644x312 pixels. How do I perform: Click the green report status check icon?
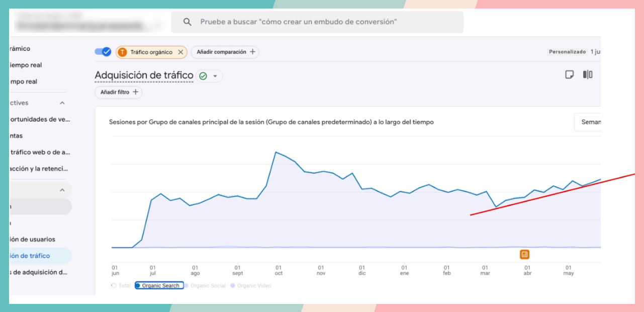tap(203, 76)
